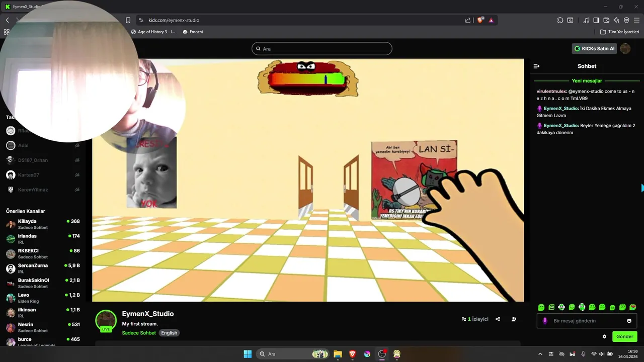Open the volume speaker tray icon
The image size is (644, 362).
coord(602,354)
